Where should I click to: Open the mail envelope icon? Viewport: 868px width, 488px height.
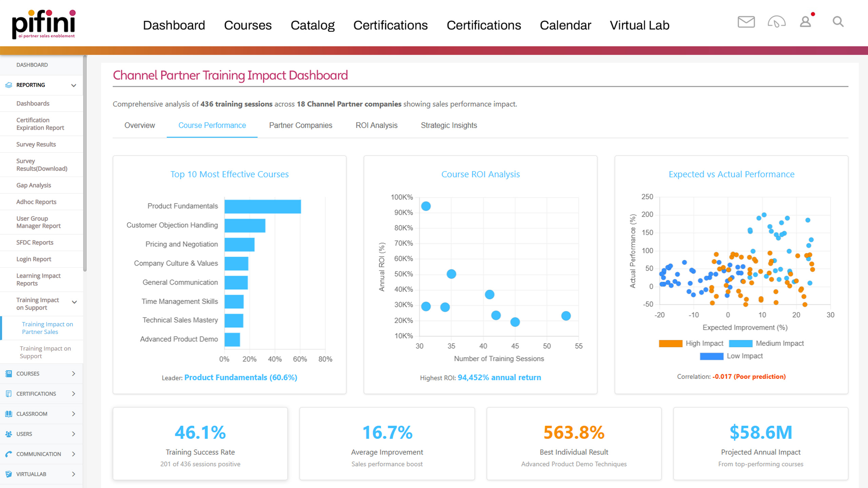point(746,22)
